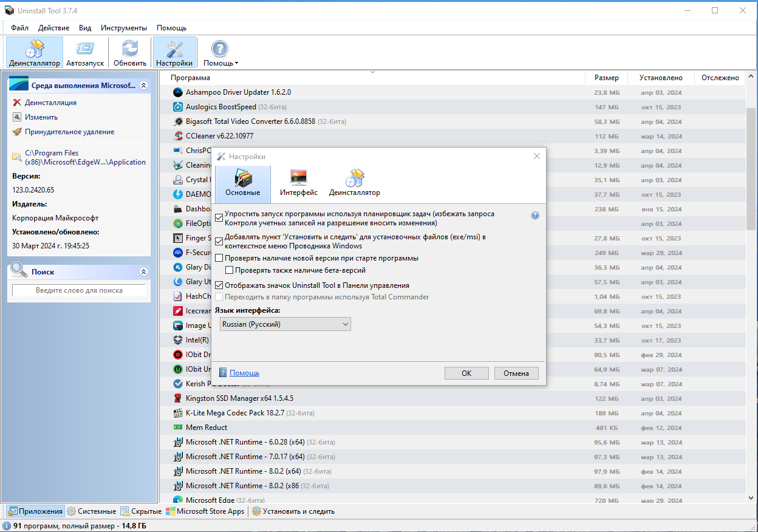Switch to the Приложения bottom tab
The width and height of the screenshot is (758, 532).
click(x=35, y=511)
